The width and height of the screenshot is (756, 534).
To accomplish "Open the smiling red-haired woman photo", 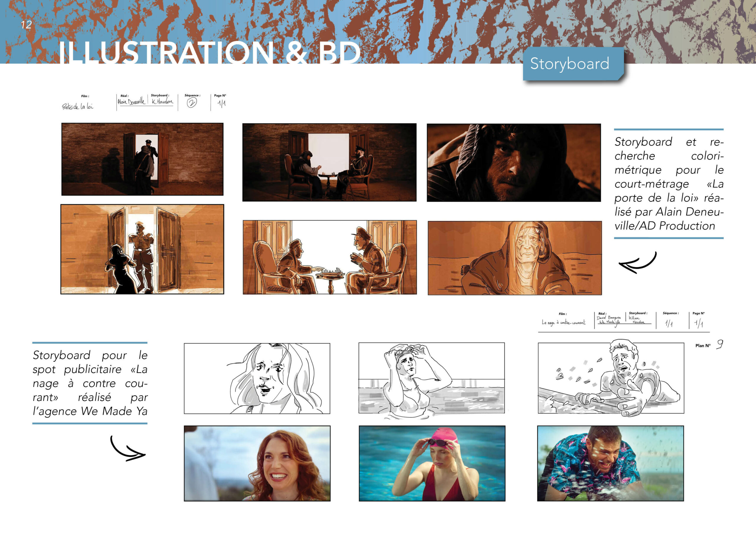I will coord(257,463).
